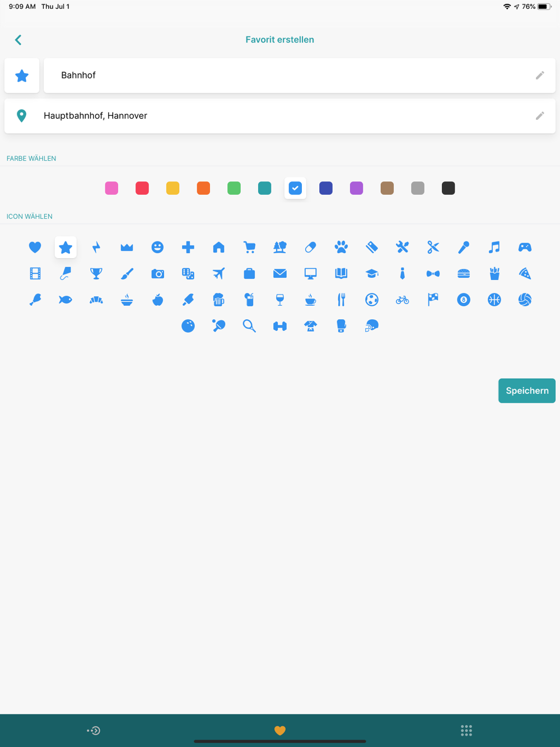560x747 pixels.
Task: Choose the checkered flag icon
Action: click(433, 300)
